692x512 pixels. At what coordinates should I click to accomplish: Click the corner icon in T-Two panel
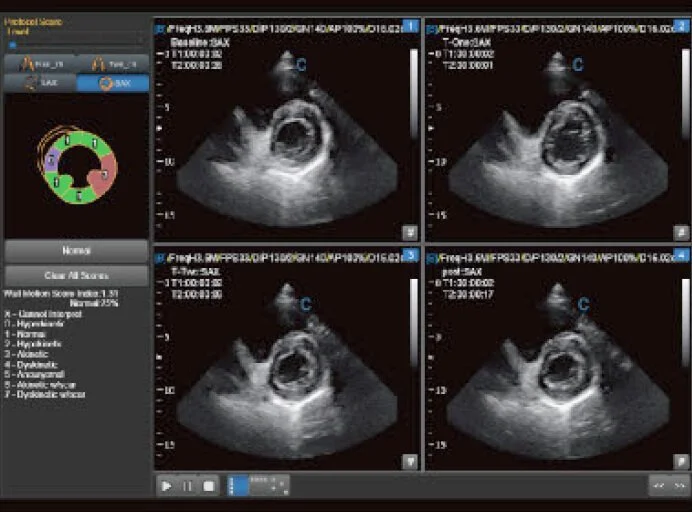pos(409,461)
